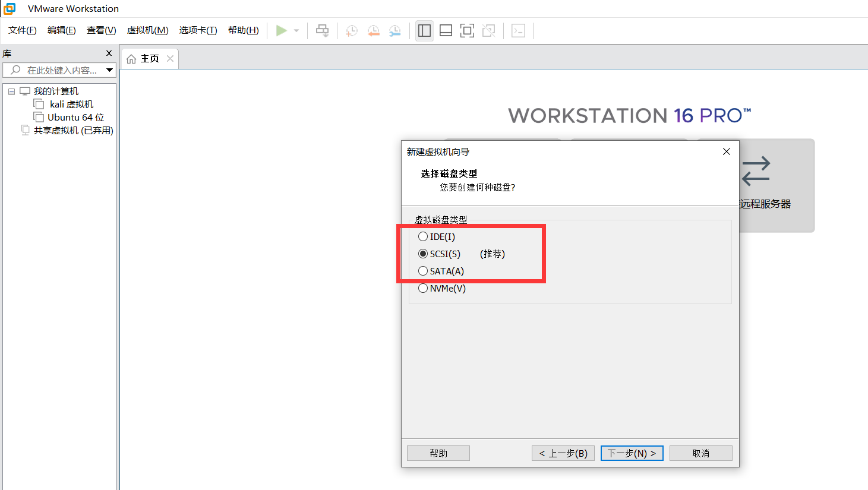Select the Ubuntu 64 位 virtual machine
The image size is (868, 490).
(x=76, y=118)
